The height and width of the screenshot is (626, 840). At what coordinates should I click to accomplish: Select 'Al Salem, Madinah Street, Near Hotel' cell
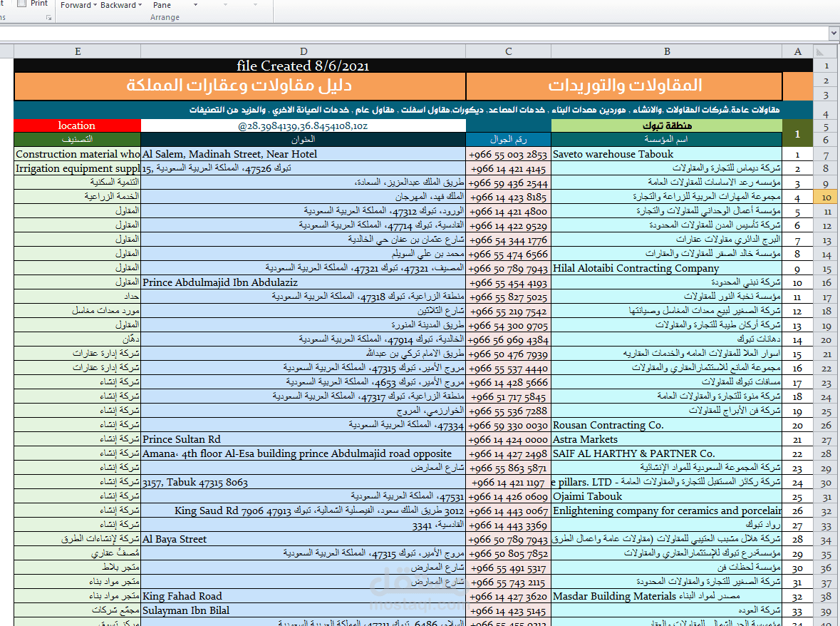(x=304, y=154)
